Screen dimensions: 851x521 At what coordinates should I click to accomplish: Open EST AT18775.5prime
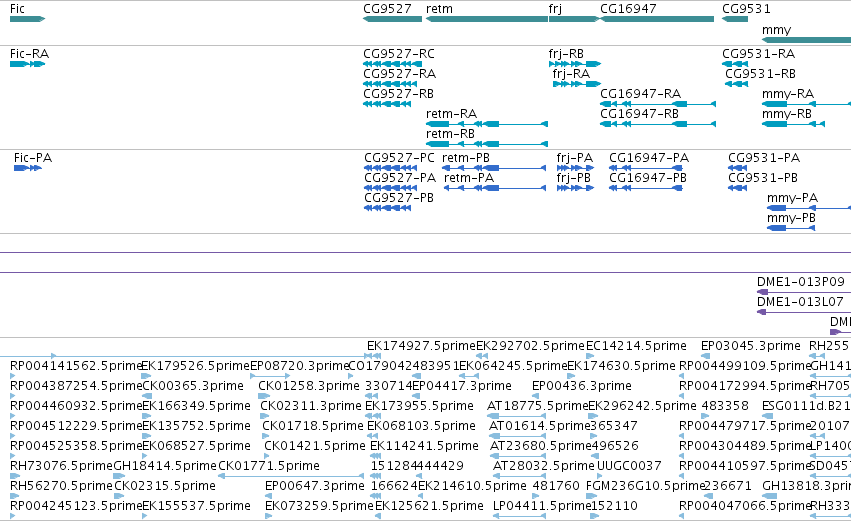(538, 406)
